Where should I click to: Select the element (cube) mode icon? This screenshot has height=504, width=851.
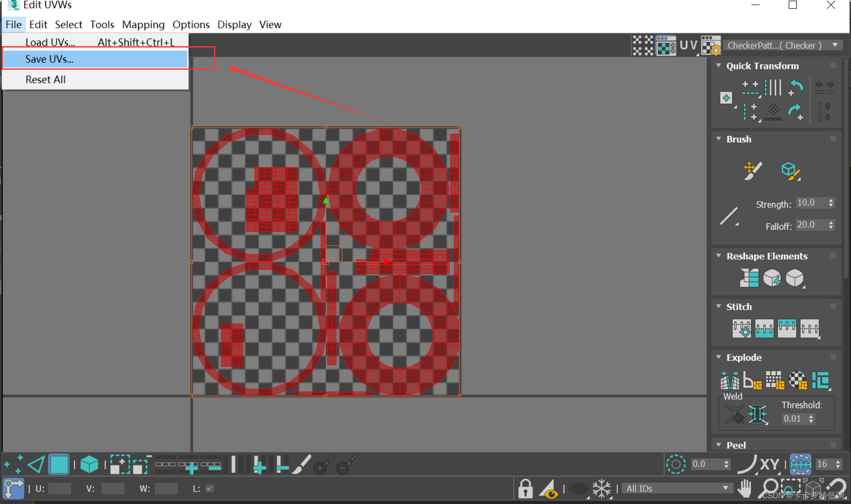click(89, 465)
